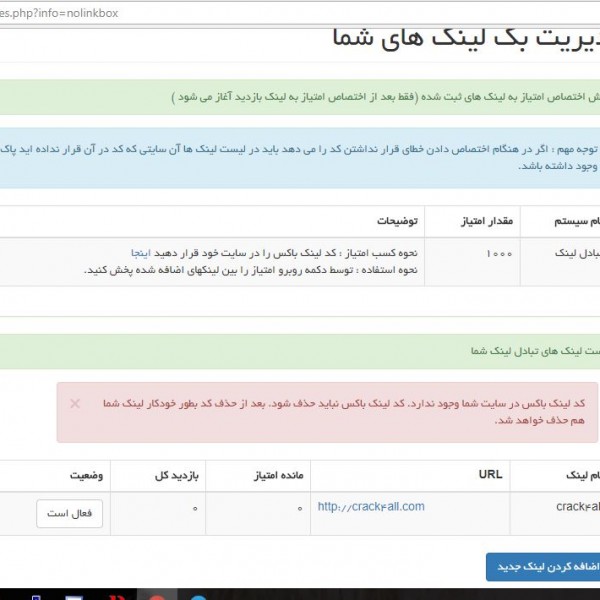Select the crack4all link name cell
This screenshot has height=600, width=600.
tap(575, 507)
